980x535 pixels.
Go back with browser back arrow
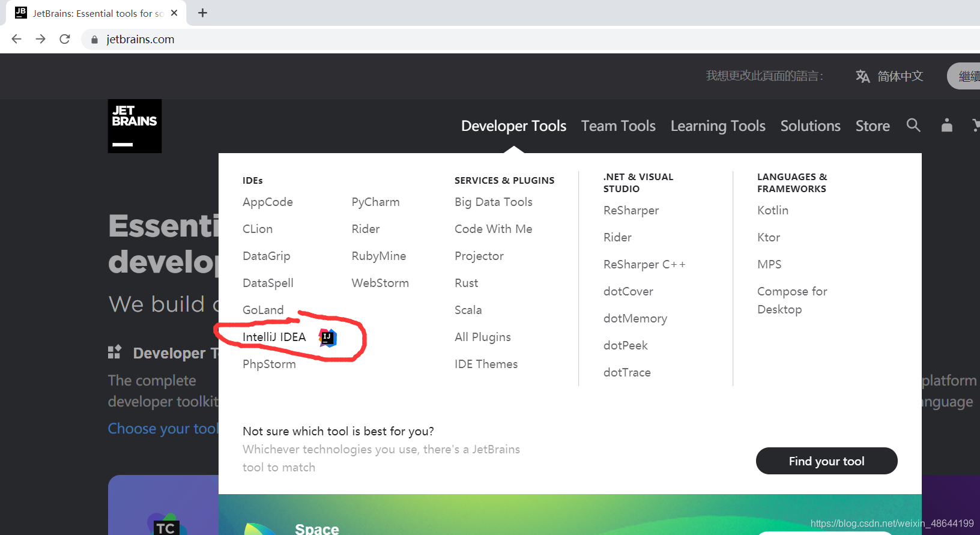tap(16, 39)
